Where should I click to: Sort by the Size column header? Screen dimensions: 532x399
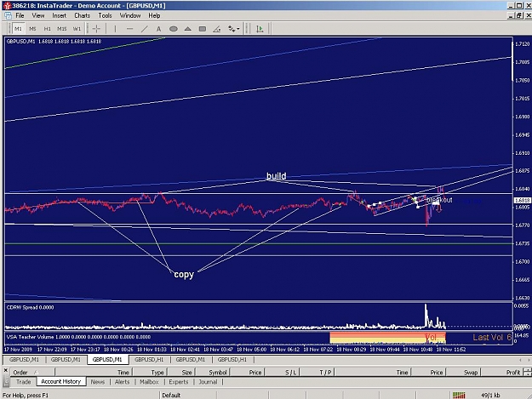180,373
